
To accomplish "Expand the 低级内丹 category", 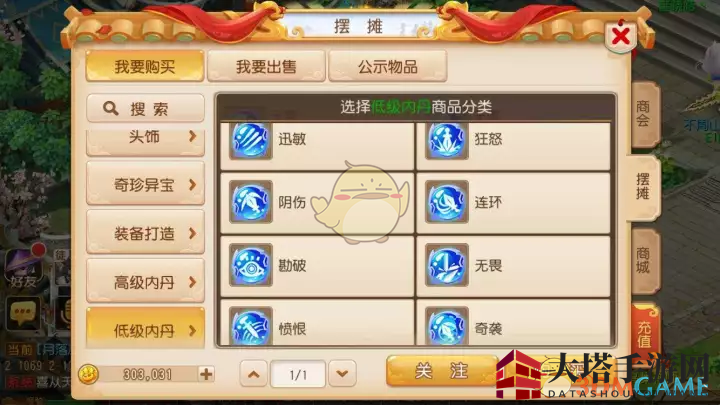I will tap(145, 330).
